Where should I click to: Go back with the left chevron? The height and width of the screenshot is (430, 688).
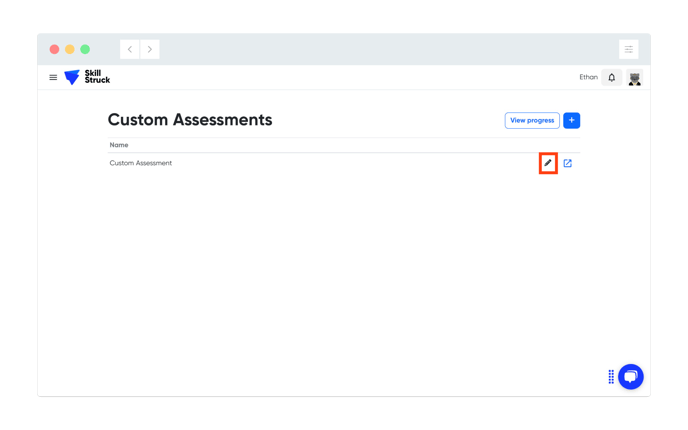130,49
